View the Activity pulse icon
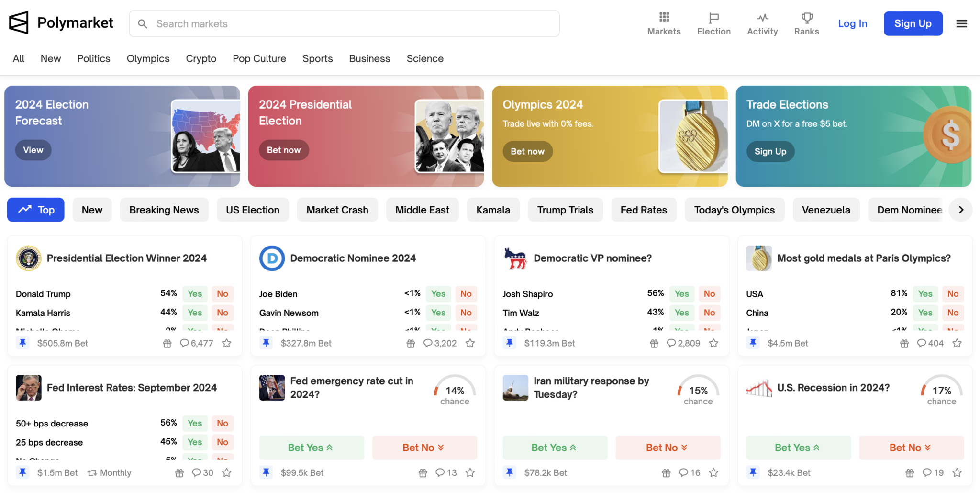This screenshot has width=980, height=493. (762, 18)
